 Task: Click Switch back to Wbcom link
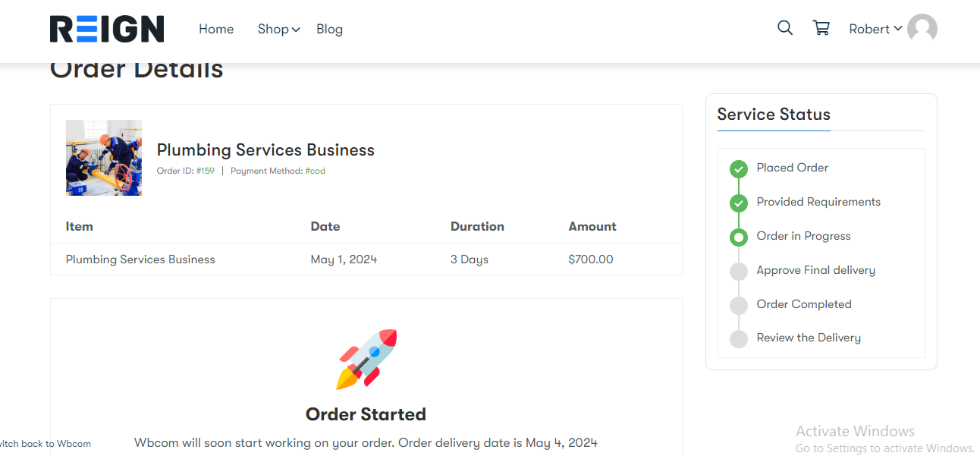(x=46, y=444)
